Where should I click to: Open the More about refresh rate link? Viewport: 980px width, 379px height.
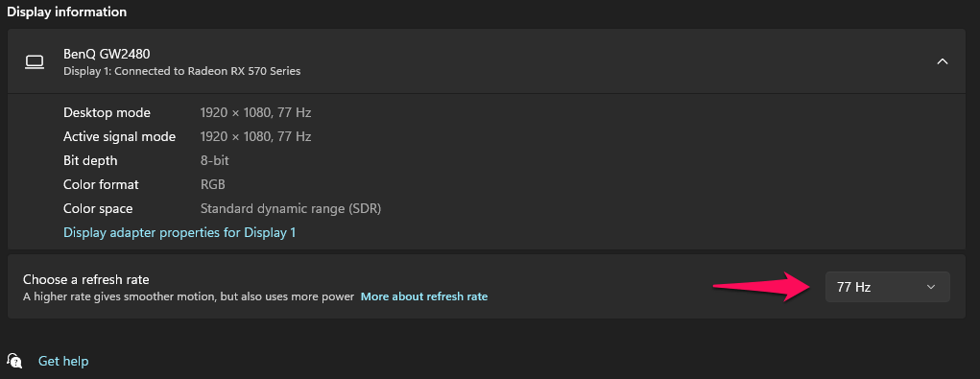[x=424, y=296]
